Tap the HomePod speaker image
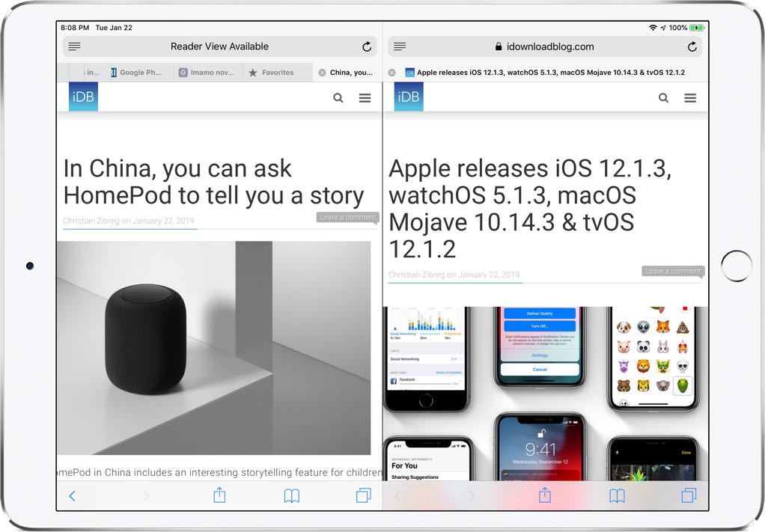Image resolution: width=765 pixels, height=532 pixels. tap(213, 347)
